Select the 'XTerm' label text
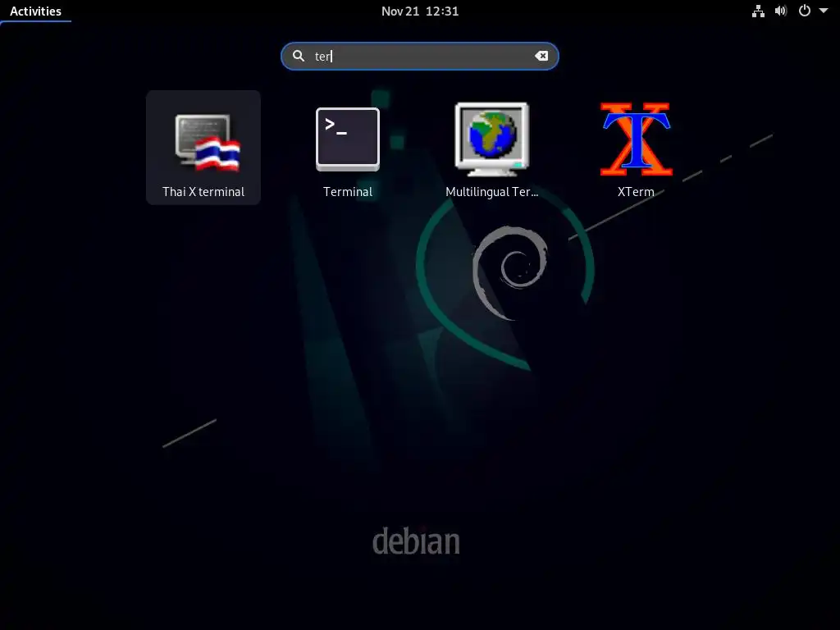Screen dimensions: 840x630 [636, 192]
